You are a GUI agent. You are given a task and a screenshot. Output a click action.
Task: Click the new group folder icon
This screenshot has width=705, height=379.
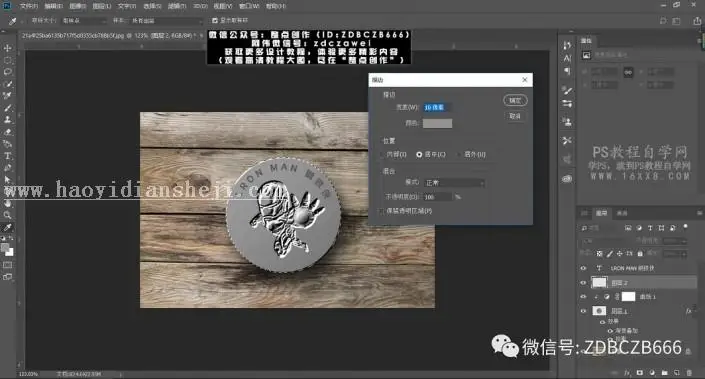pos(664,373)
